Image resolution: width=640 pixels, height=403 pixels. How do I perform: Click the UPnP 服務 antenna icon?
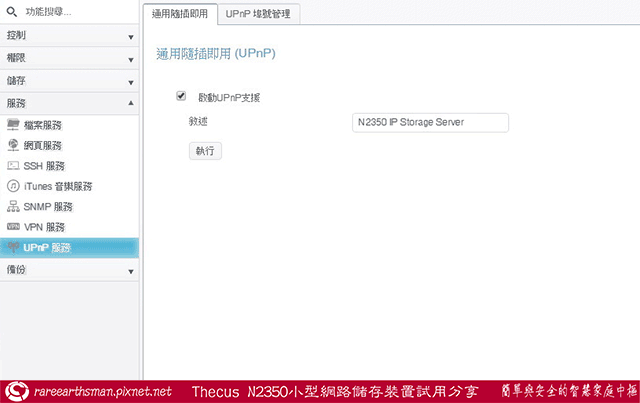(13, 247)
